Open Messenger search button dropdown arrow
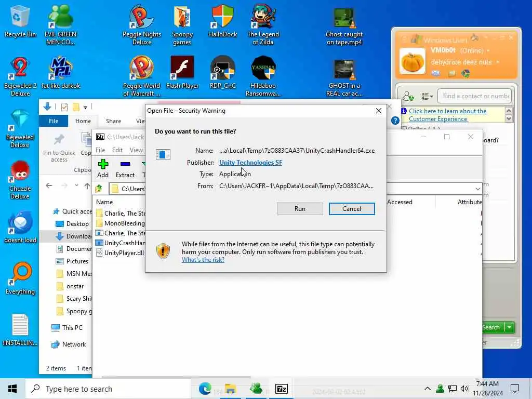 (510, 327)
